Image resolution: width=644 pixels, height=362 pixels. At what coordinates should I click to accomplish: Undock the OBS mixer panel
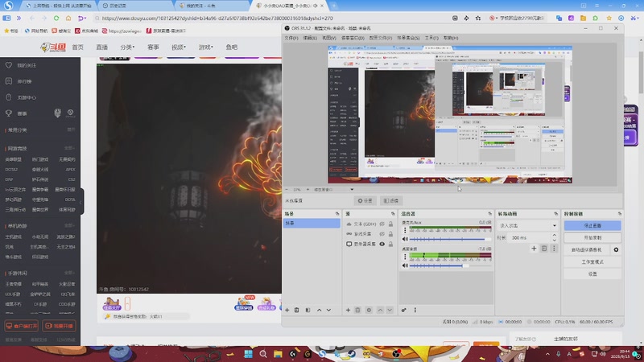pos(489,214)
